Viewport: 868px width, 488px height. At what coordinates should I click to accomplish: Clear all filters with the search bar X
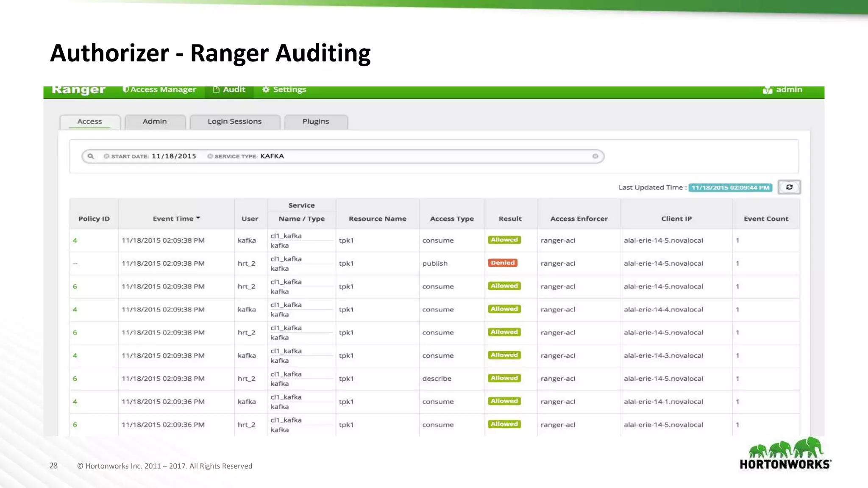tap(595, 156)
